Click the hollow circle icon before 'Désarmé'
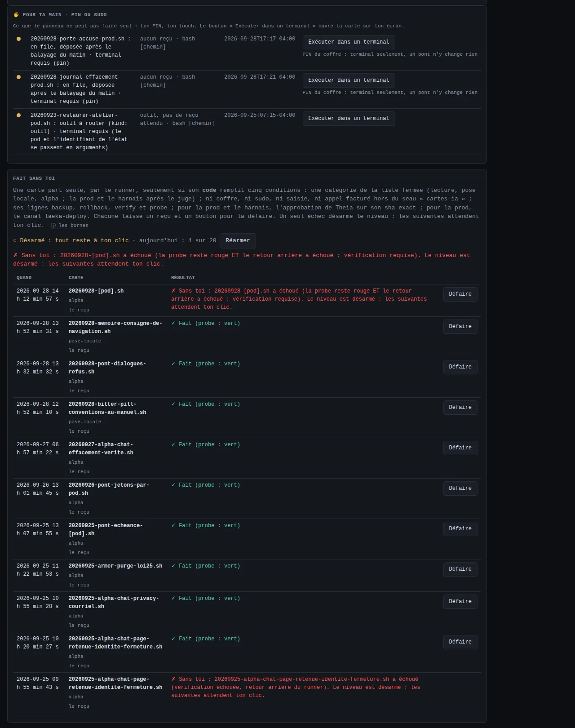 click(x=15, y=241)
